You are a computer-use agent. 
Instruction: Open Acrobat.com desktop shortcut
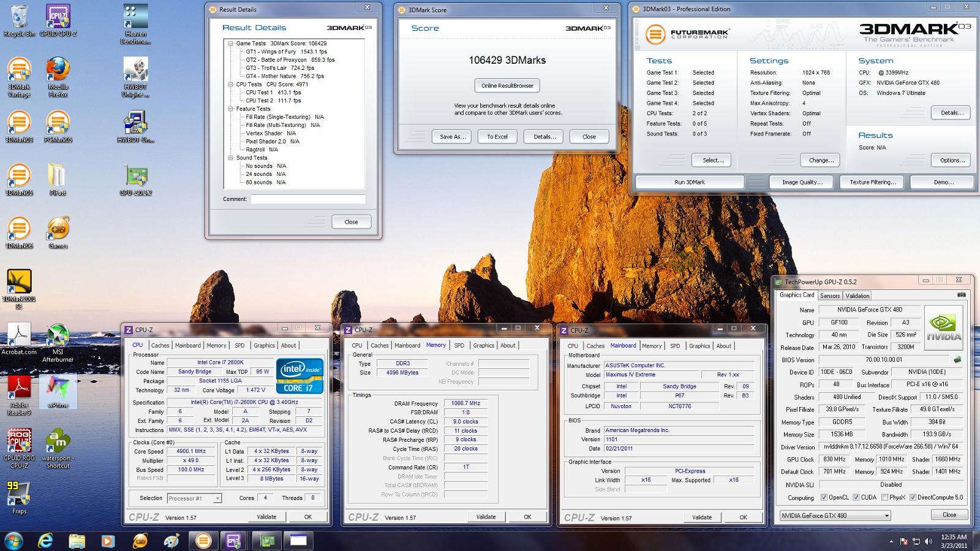coord(19,339)
